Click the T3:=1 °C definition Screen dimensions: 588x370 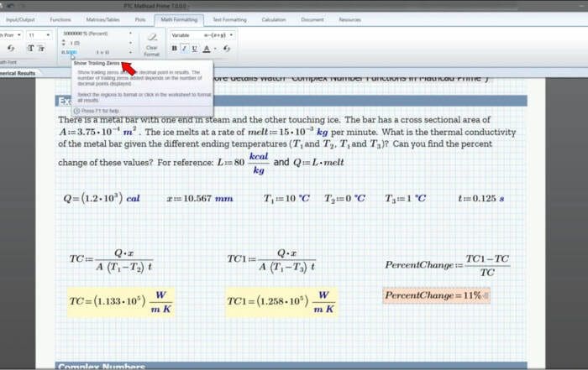[406, 199]
